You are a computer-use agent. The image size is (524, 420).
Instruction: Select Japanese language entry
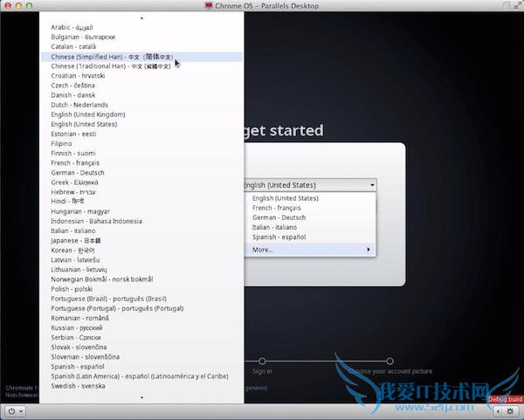coord(141,241)
